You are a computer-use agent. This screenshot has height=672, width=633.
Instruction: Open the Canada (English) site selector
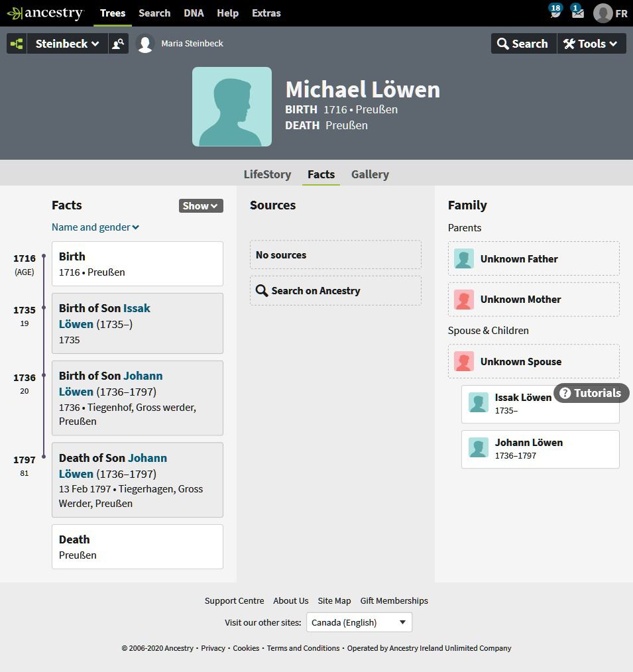tap(359, 622)
